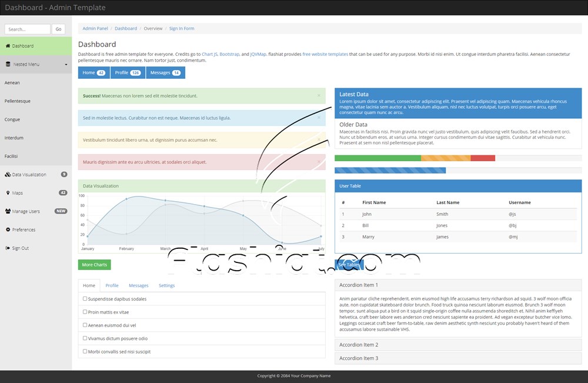588x383 pixels.
Task: Follow the free website templates link
Action: [x=325, y=54]
